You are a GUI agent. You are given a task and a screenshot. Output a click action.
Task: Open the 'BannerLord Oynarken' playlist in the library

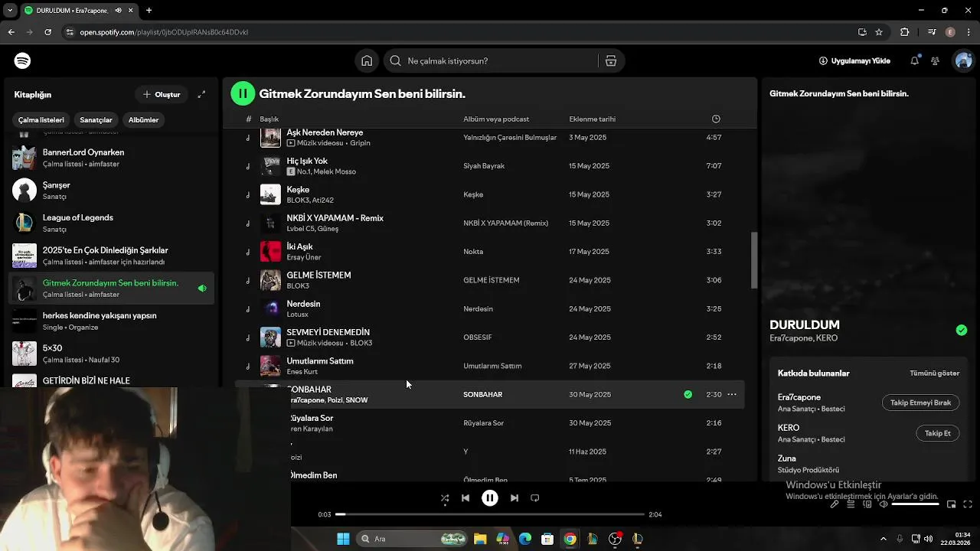[x=111, y=158]
